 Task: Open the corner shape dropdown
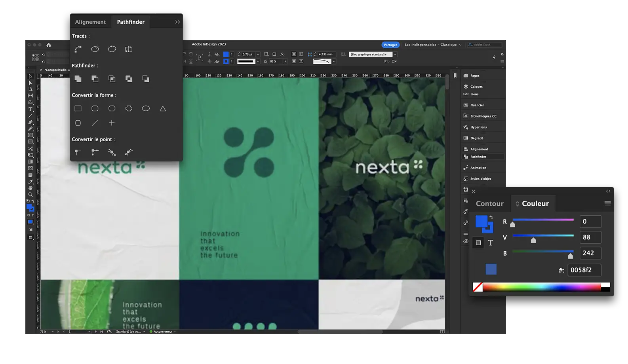334,61
